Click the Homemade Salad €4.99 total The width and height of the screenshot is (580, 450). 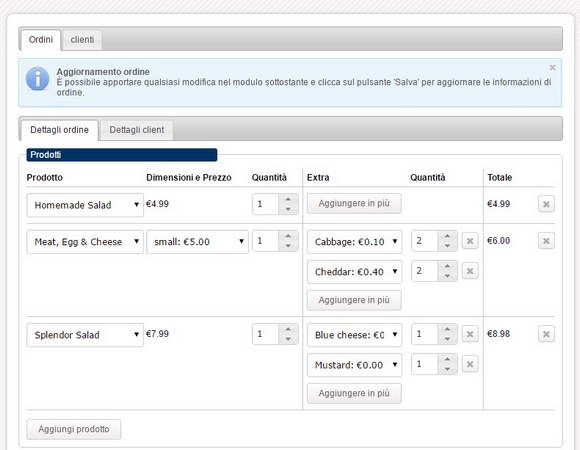tap(499, 204)
